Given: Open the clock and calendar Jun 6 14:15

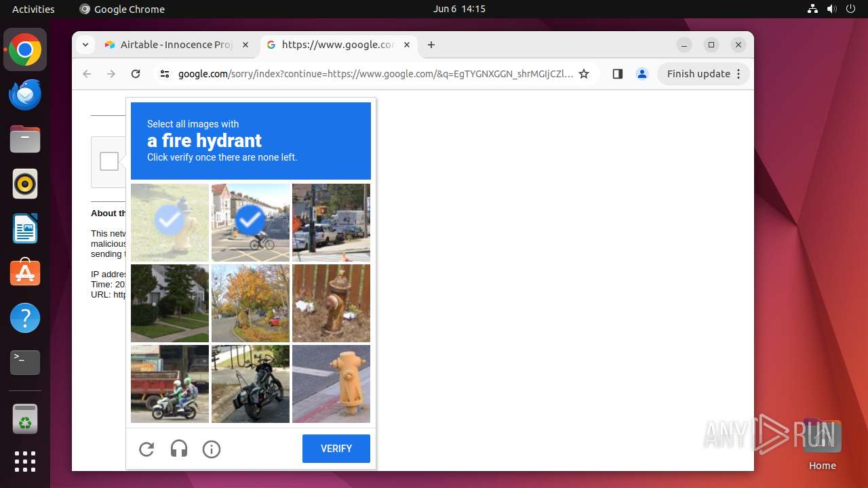Looking at the screenshot, I should tap(460, 9).
